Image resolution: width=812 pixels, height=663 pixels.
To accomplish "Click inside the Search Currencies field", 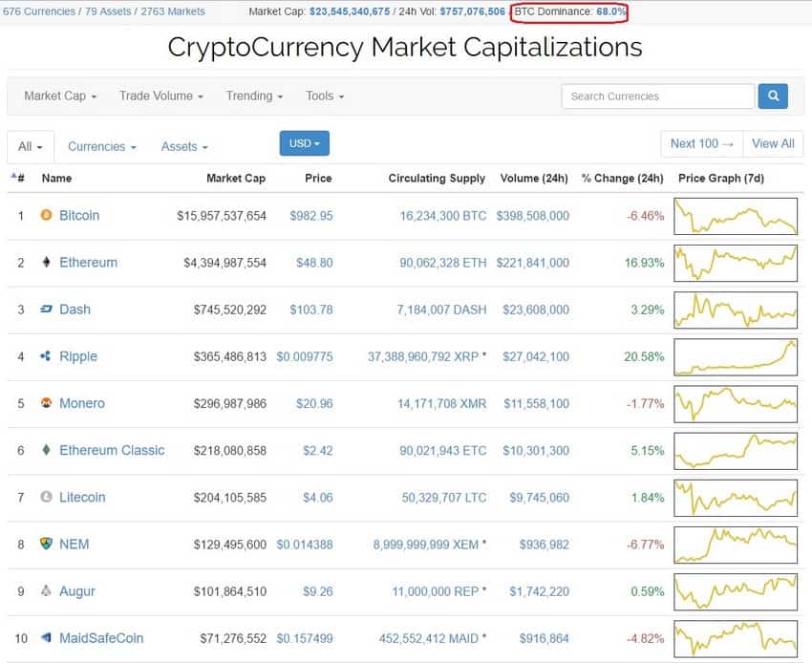I will coord(657,96).
